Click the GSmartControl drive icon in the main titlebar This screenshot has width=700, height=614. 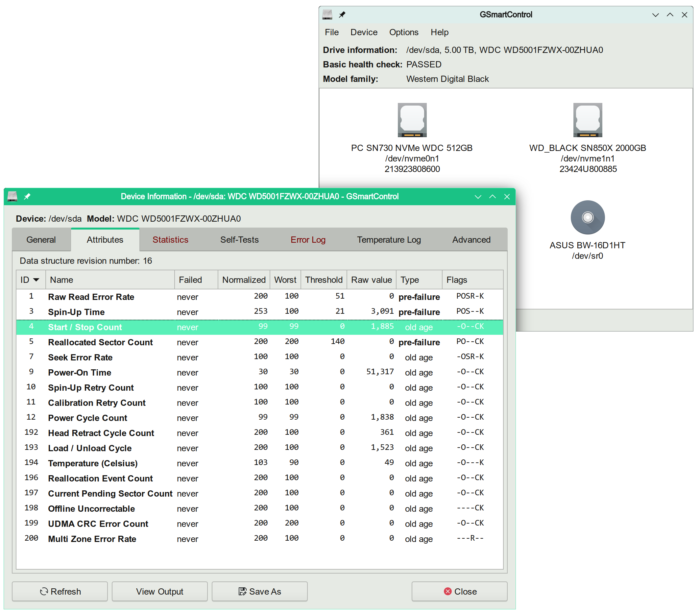pos(327,15)
